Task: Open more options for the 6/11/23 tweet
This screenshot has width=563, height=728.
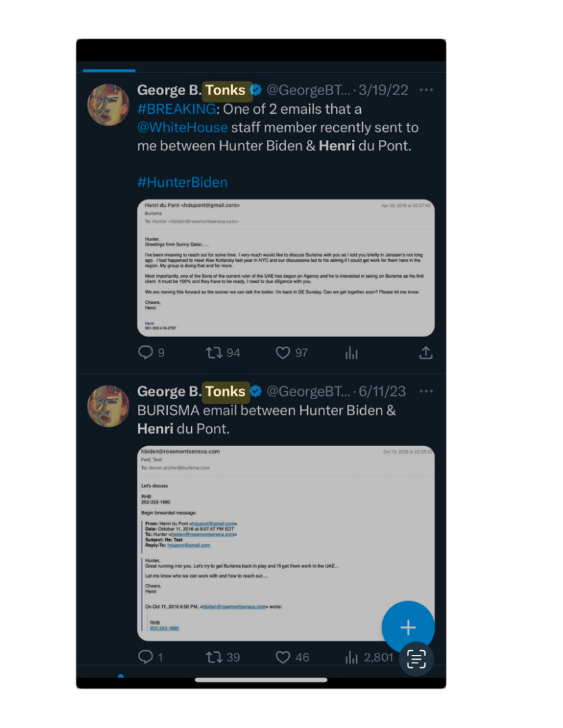Action: click(426, 392)
